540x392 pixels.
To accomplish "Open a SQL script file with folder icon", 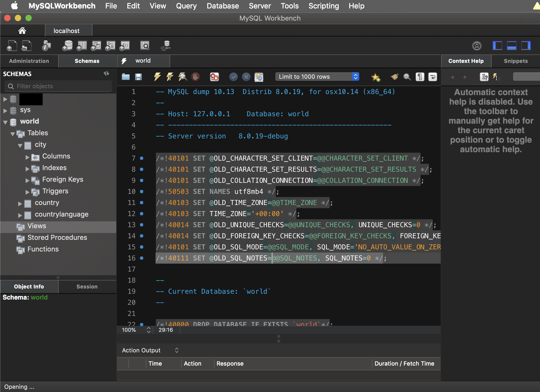I will (126, 77).
